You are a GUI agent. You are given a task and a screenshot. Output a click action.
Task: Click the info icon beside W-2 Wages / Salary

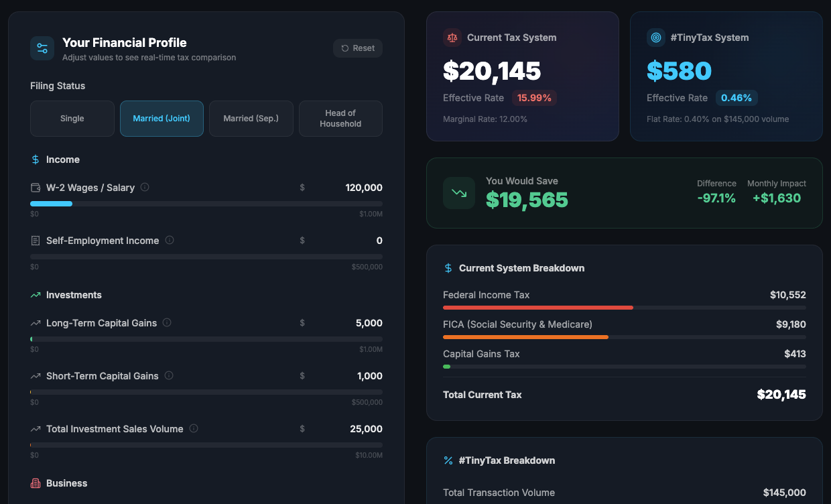(145, 188)
